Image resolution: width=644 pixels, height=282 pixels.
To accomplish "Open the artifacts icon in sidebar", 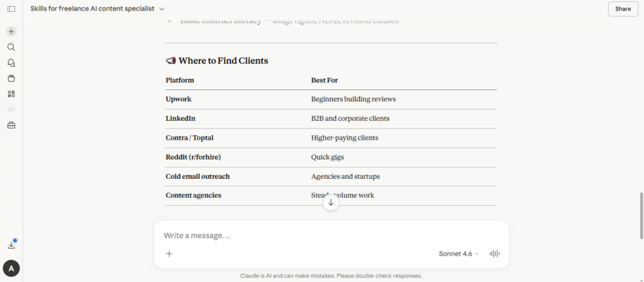I will click(x=11, y=94).
